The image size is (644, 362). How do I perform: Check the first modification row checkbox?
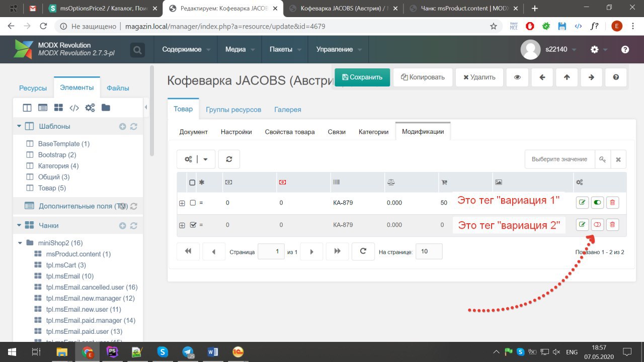pyautogui.click(x=193, y=203)
